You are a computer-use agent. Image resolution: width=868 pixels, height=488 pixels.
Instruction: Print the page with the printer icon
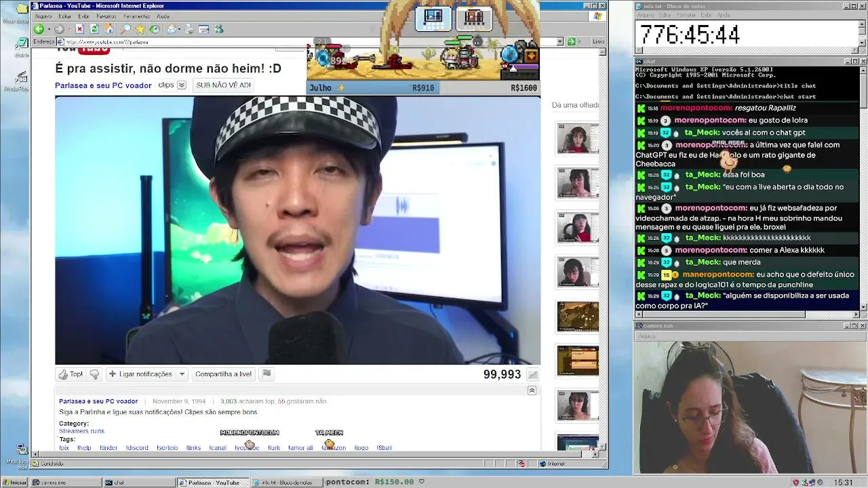(x=189, y=29)
